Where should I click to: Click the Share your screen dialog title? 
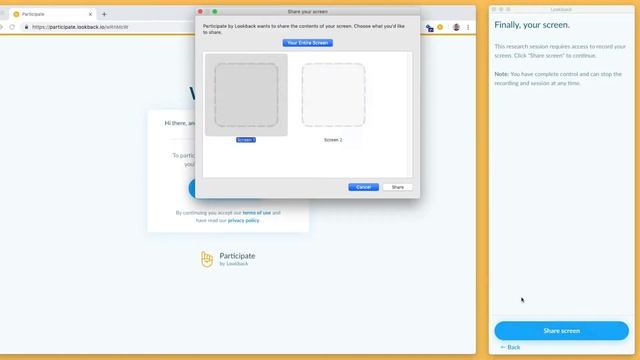click(x=308, y=11)
